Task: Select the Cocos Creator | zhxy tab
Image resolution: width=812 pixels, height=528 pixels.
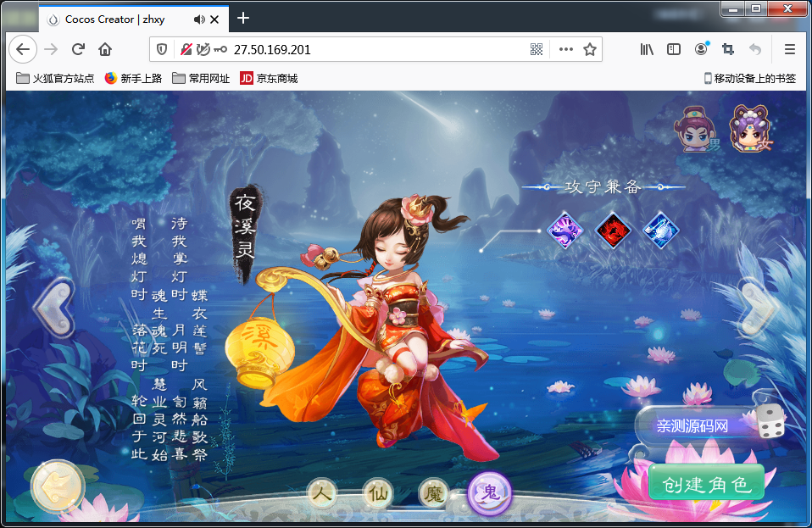Action: click(x=134, y=19)
